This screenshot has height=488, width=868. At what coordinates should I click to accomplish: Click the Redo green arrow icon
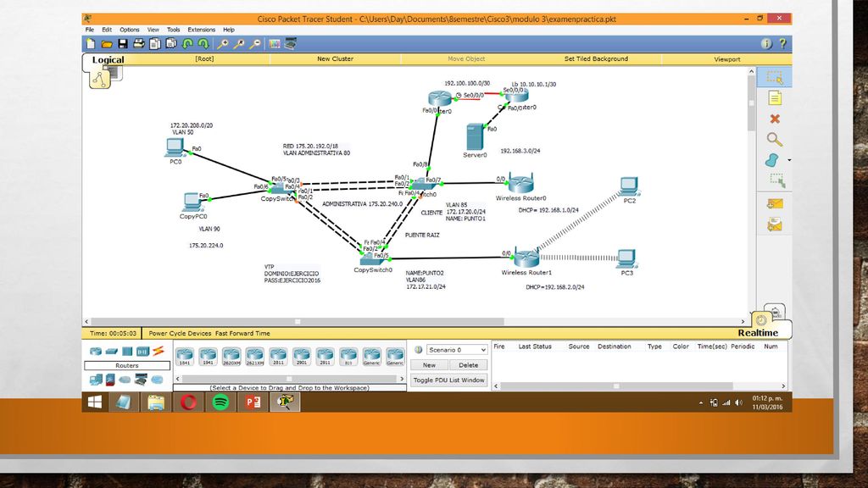tap(203, 44)
